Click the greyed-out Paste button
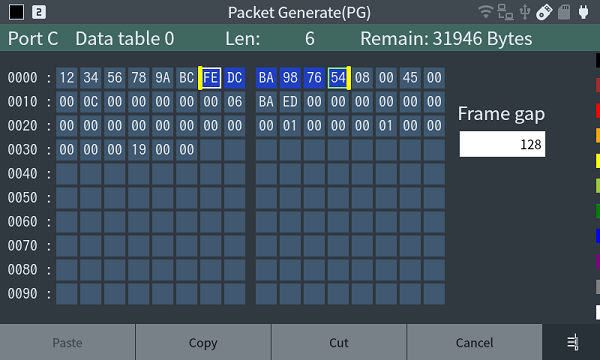 (67, 342)
